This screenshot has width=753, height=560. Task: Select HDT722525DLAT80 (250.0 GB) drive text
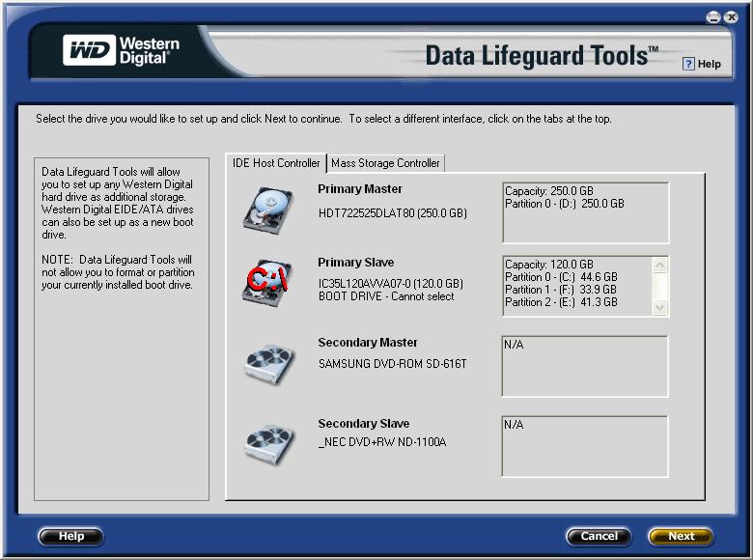click(x=392, y=213)
